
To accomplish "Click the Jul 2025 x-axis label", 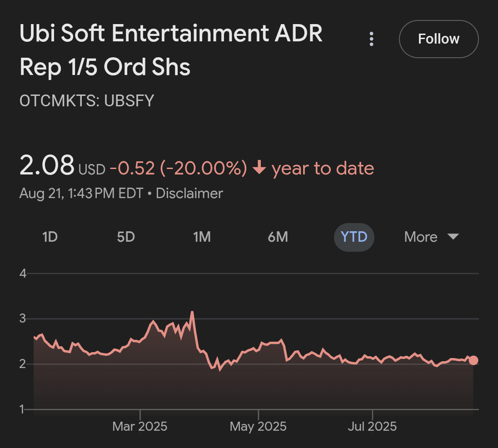I will pos(373,427).
